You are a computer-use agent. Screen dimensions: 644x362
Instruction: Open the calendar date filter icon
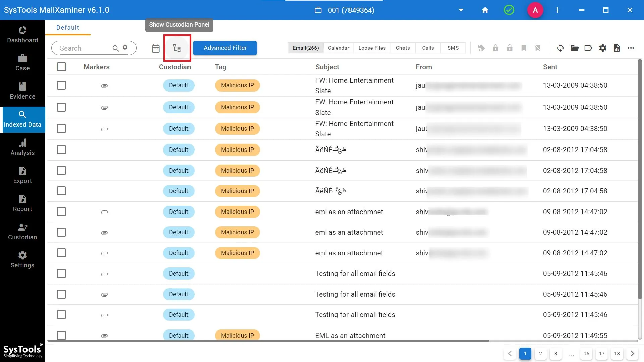pyautogui.click(x=156, y=48)
